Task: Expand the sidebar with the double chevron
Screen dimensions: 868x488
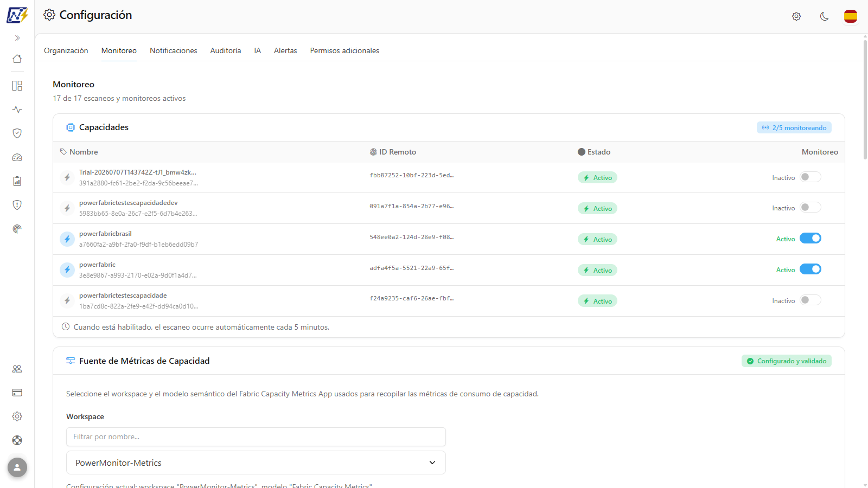Action: [17, 38]
